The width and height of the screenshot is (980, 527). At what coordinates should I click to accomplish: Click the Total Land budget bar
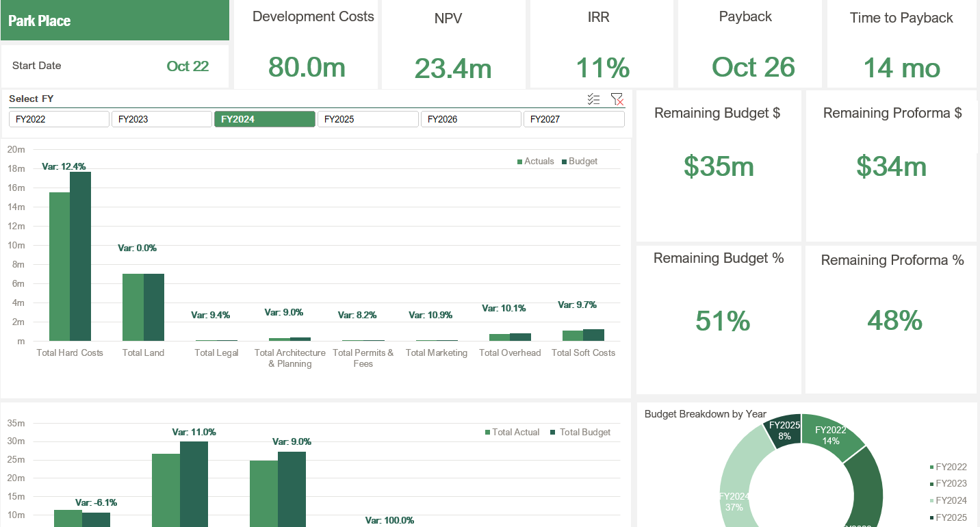click(x=154, y=307)
